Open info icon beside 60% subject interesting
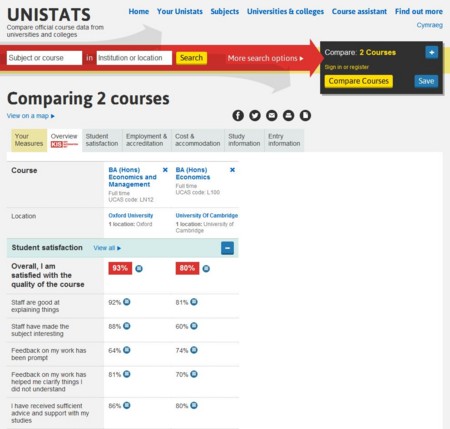Screen dimensions: 450x429 click(x=194, y=326)
